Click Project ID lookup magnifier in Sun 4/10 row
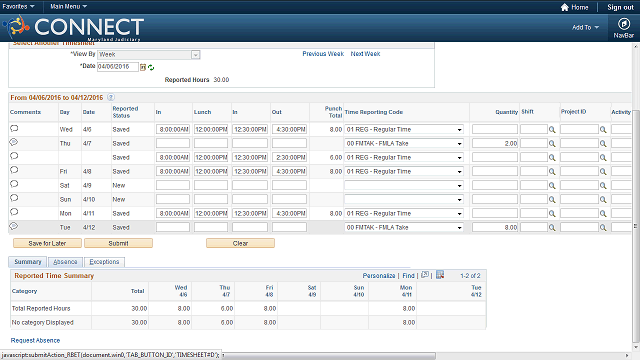Viewport: 640px width, 360px height. tap(603, 200)
